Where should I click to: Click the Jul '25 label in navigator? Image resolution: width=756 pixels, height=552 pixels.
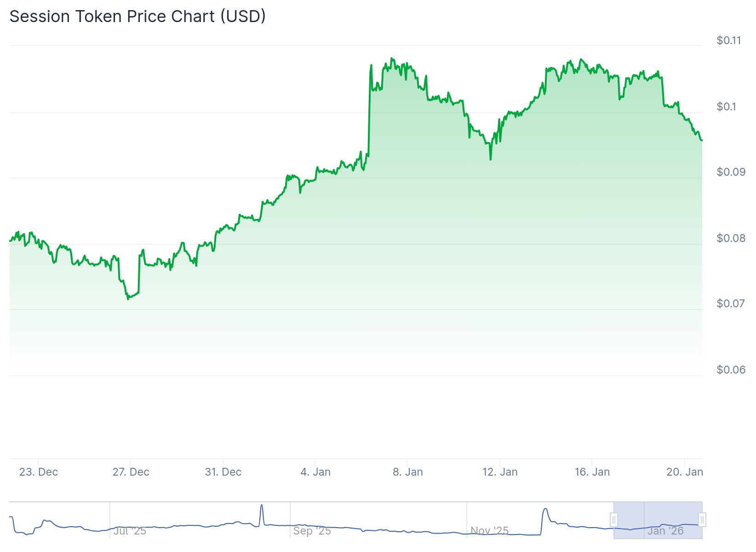tap(130, 531)
